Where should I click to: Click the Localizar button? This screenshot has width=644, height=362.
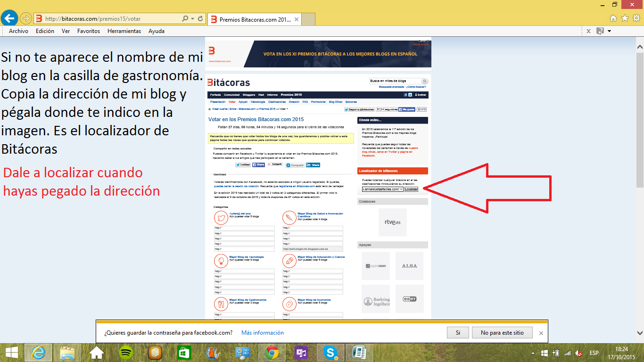click(411, 189)
